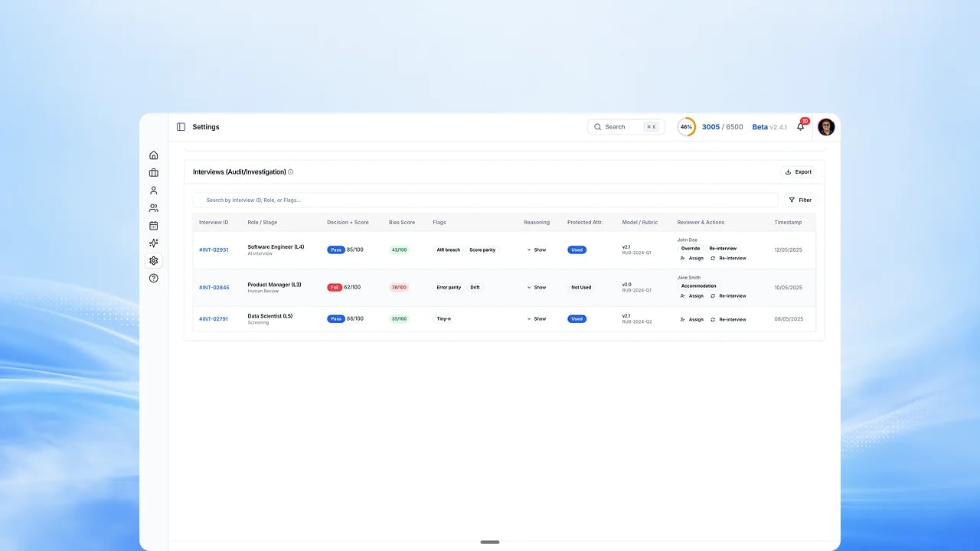This screenshot has height=551, width=980.
Task: Click the 46% usage progress ring
Action: (x=687, y=127)
